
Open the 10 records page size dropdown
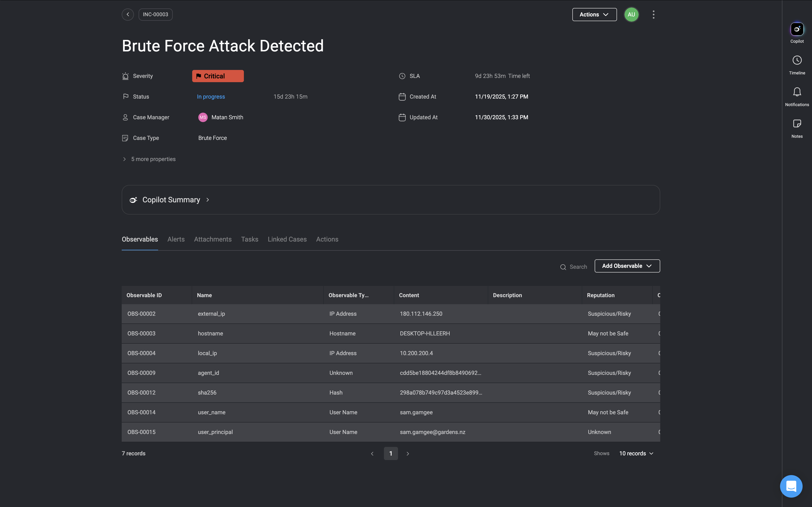(636, 453)
